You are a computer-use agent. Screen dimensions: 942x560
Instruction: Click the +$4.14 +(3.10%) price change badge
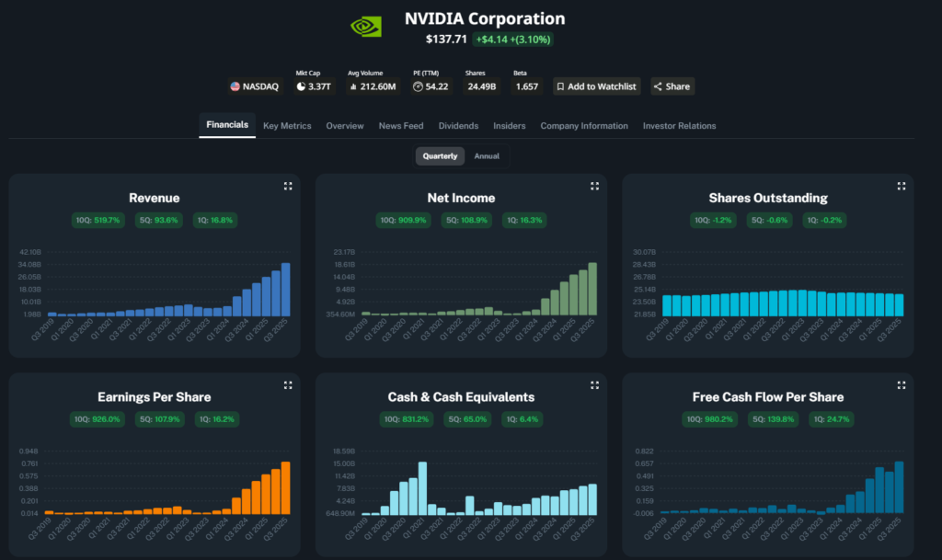[513, 40]
